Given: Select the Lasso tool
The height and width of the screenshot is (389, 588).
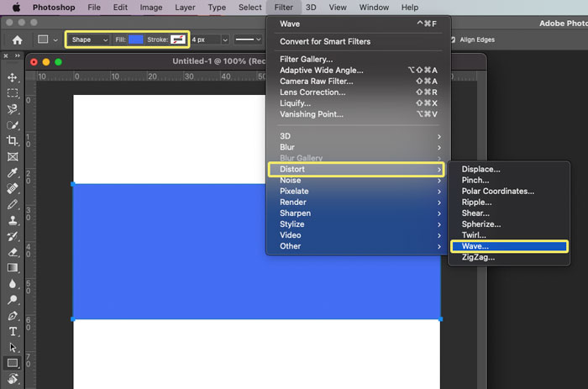Looking at the screenshot, I should [13, 109].
